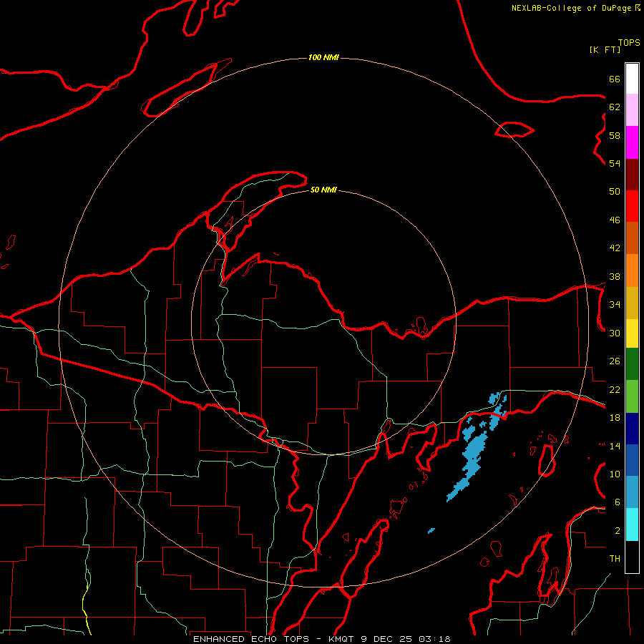Click the dark red (maroon) legend swatch

click(632, 175)
